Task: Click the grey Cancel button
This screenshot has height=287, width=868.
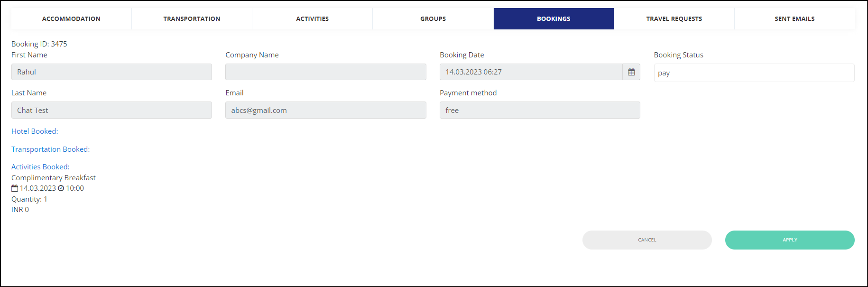Action: point(647,240)
